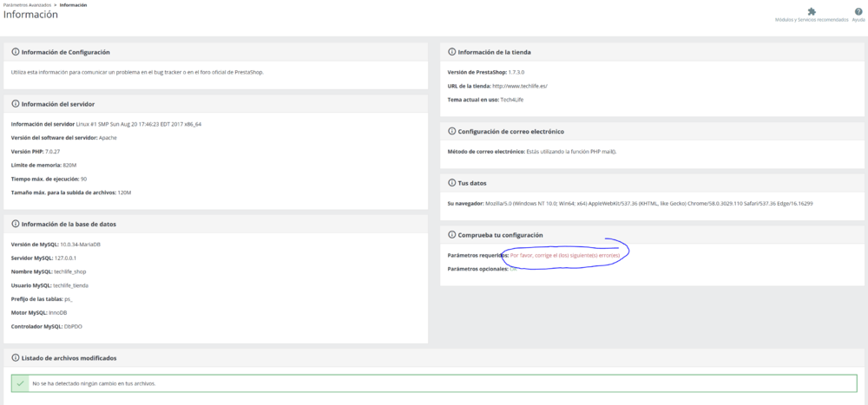Viewport: 868px width, 405px height.
Task: Click the Parámetros opcionales OK value
Action: 513,269
